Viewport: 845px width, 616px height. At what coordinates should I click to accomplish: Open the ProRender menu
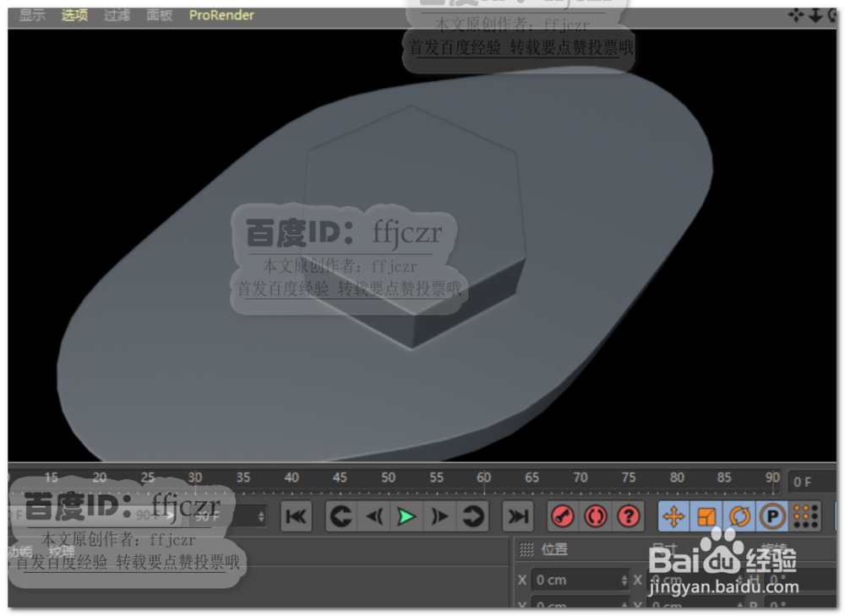(x=221, y=15)
